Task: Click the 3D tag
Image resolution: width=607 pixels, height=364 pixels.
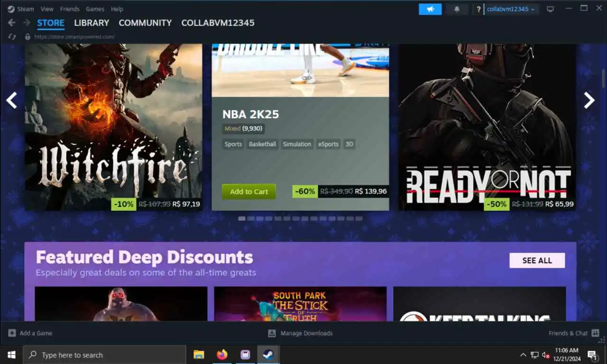Action: [x=349, y=144]
